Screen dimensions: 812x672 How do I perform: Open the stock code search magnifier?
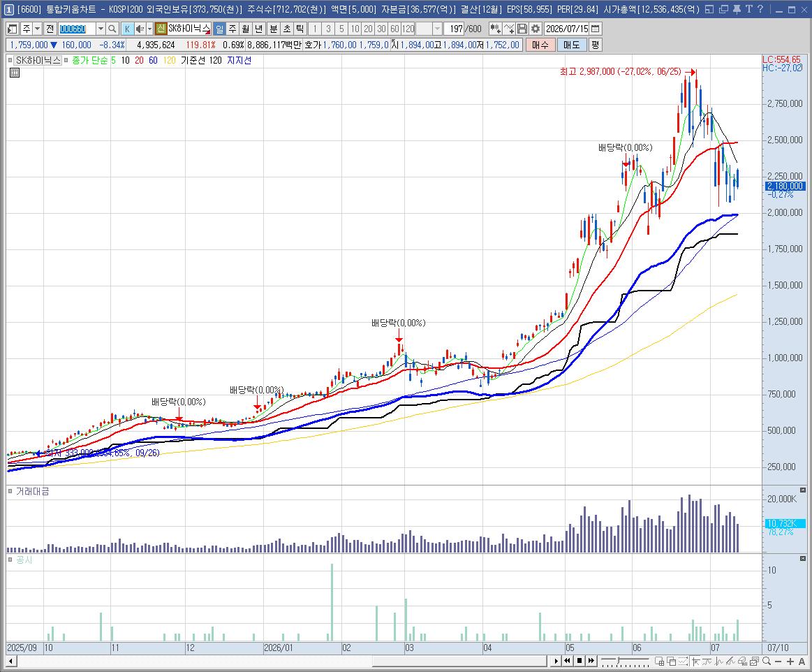(x=112, y=29)
